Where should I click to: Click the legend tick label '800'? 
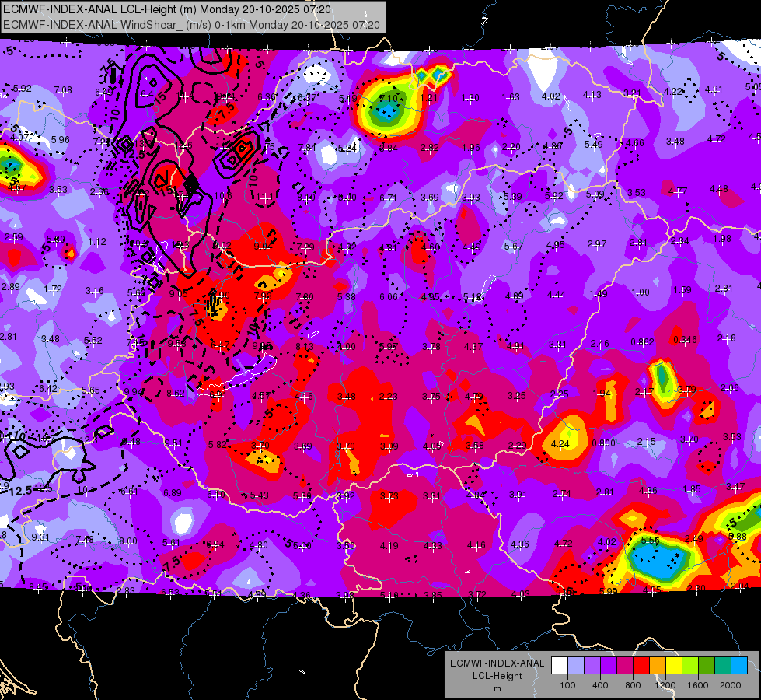click(x=633, y=685)
